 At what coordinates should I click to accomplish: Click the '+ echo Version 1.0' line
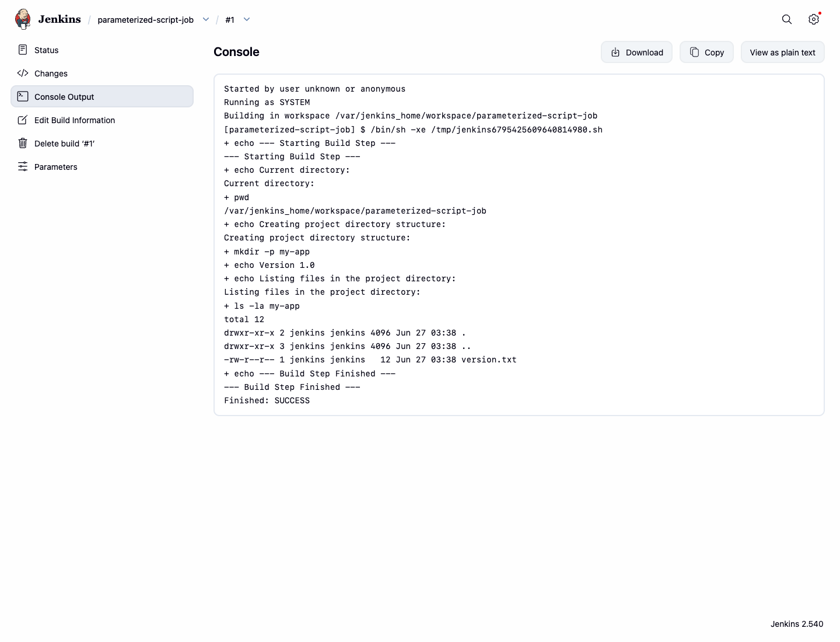[x=269, y=265]
